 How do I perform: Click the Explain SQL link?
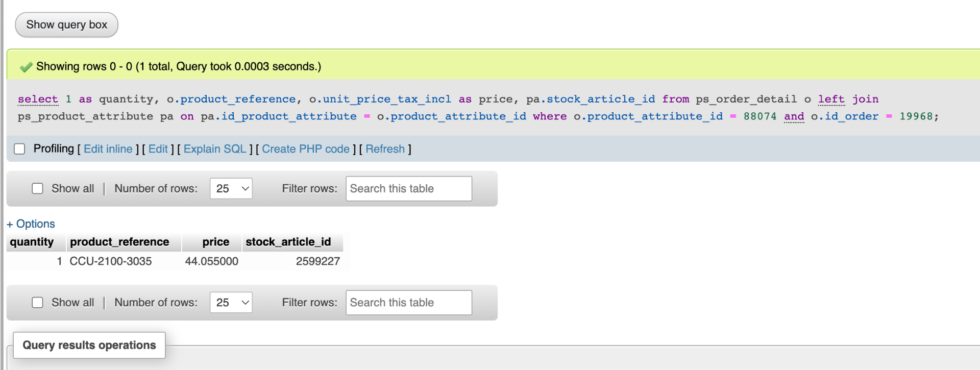point(215,149)
